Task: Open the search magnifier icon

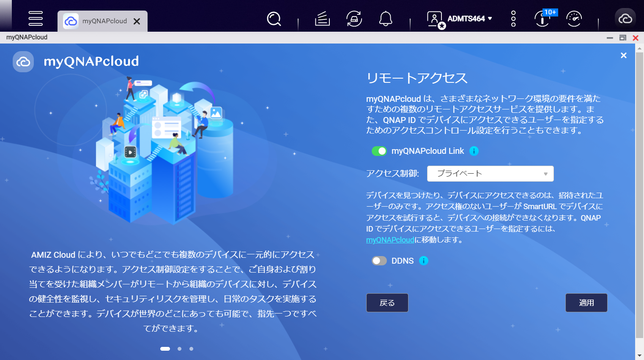Action: (274, 19)
